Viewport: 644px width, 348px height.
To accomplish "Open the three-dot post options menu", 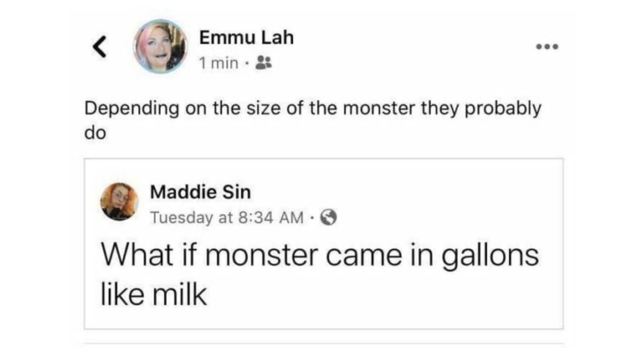I will point(547,47).
